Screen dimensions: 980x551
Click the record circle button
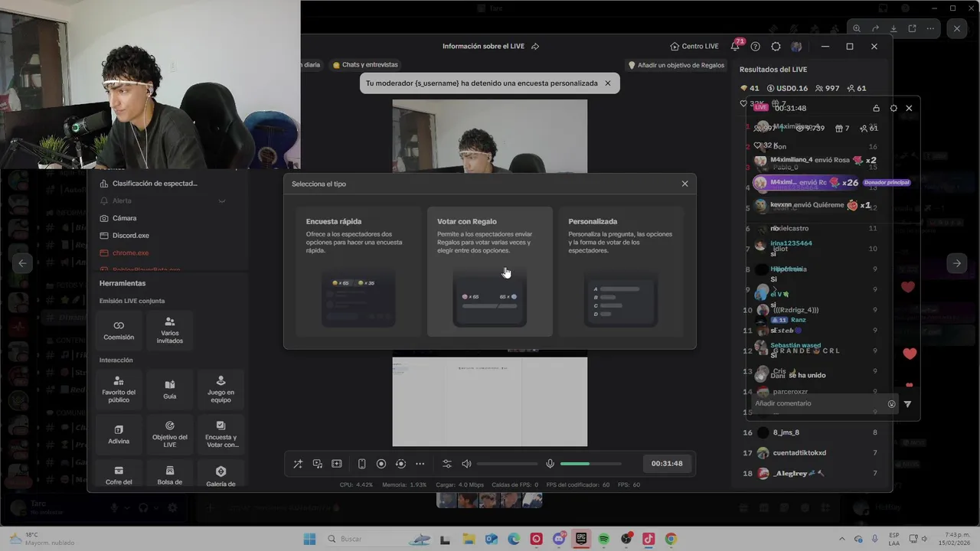click(381, 464)
